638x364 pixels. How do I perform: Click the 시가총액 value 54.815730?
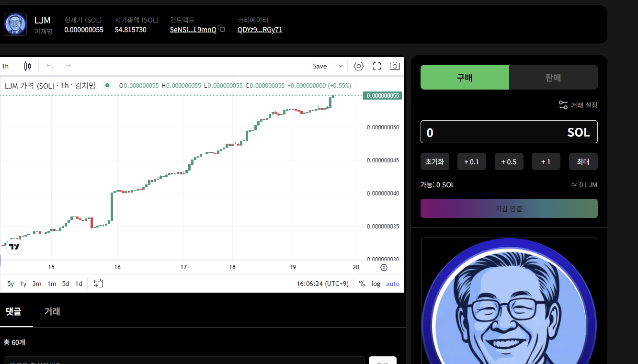131,30
